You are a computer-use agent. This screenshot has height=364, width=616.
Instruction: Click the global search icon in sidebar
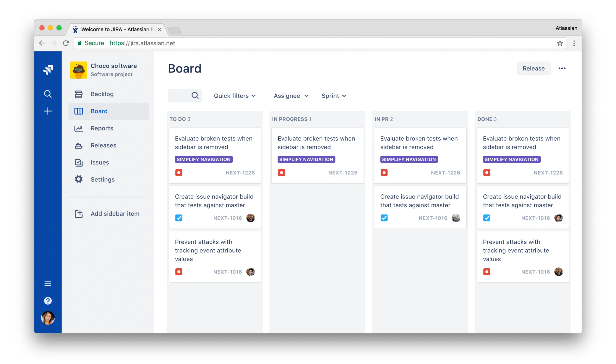click(47, 94)
